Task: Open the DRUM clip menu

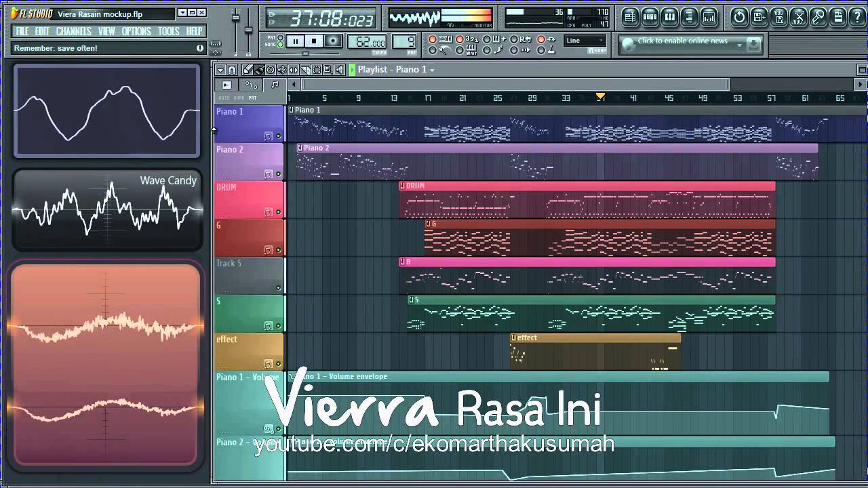Action: pyautogui.click(x=403, y=186)
